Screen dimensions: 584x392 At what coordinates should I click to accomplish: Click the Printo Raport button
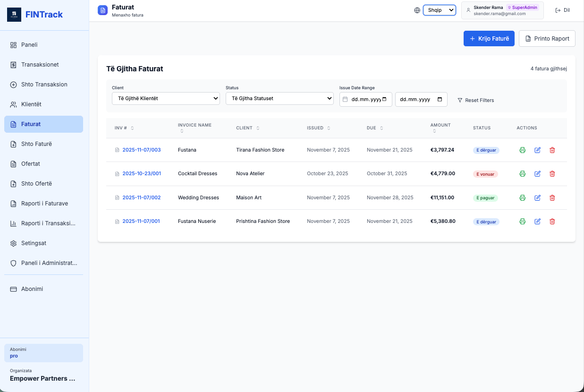(547, 38)
